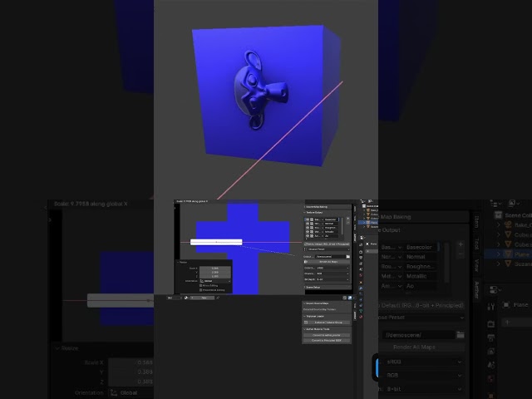Open the Scene properties tab icon
Viewport: 532px width, 399px height.
(361, 269)
